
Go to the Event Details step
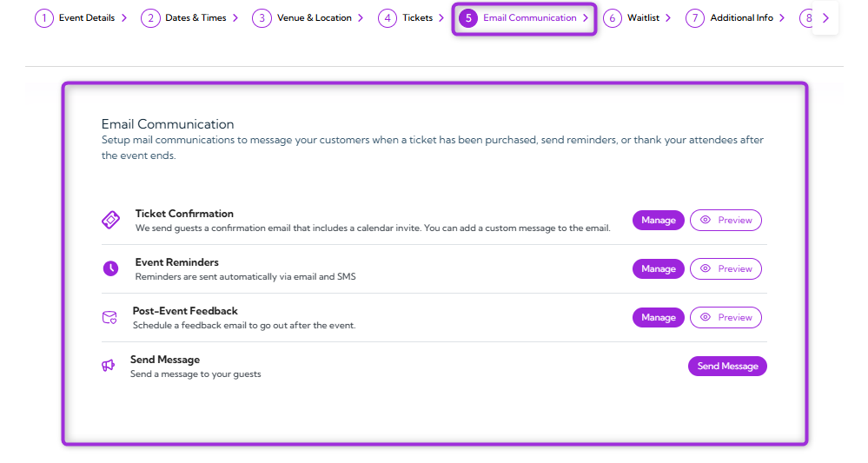[x=87, y=17]
